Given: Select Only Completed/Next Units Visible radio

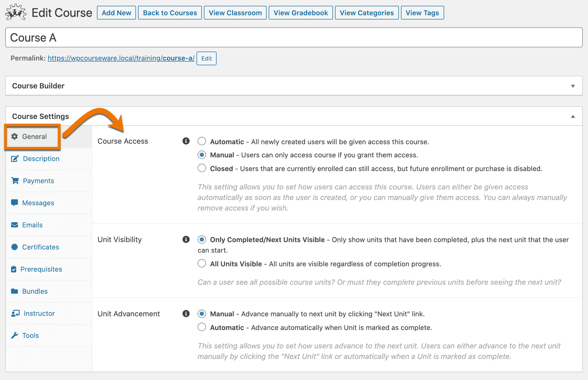Looking at the screenshot, I should pyautogui.click(x=202, y=239).
